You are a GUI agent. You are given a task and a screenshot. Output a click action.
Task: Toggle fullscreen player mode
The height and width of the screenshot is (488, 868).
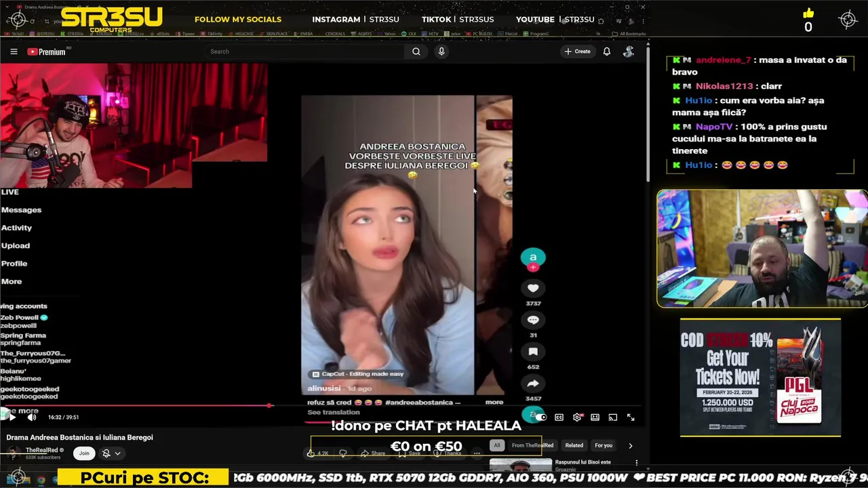tap(631, 418)
